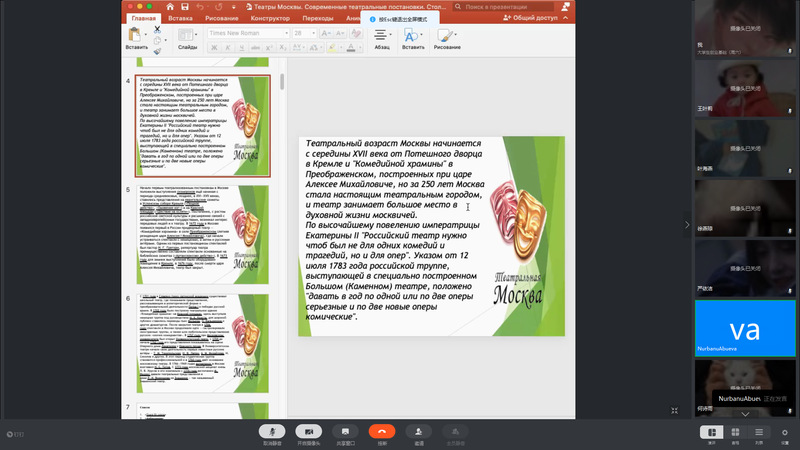Open the font color dropdown arrow
This screenshot has width=800, height=450.
[x=360, y=48]
